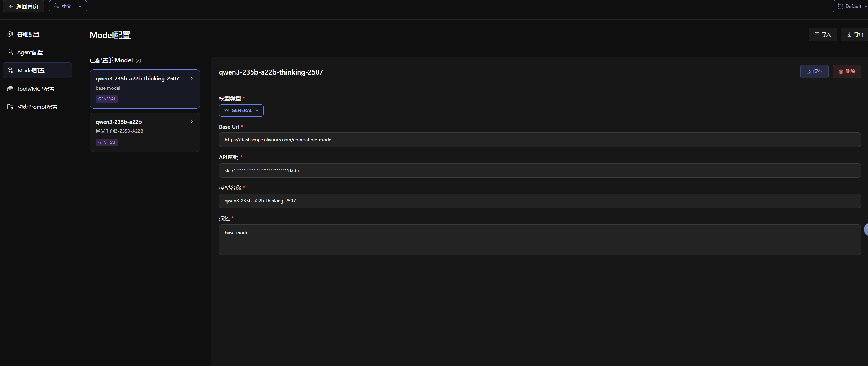Image resolution: width=868 pixels, height=366 pixels.
Task: Click the 通义千问3-235B-A22B description text
Action: 119,131
